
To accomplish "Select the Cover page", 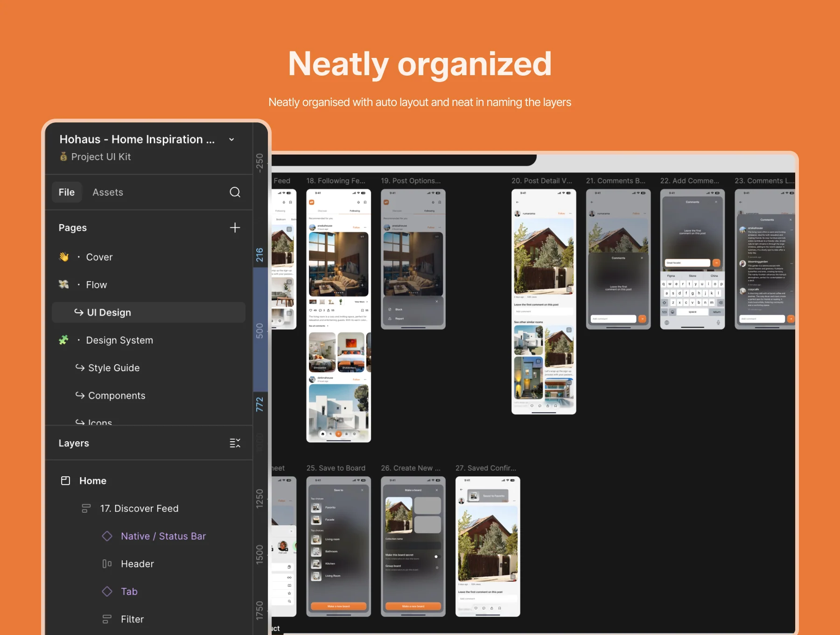I will tap(148, 257).
